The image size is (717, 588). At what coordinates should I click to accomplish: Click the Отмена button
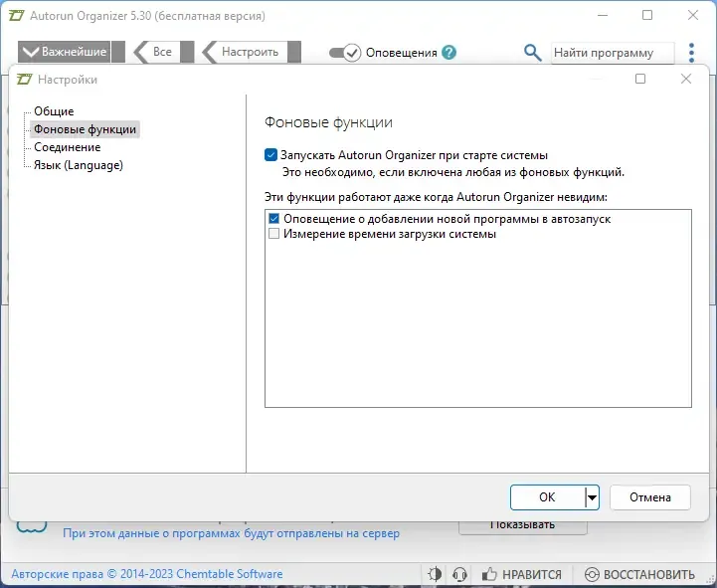(x=649, y=497)
